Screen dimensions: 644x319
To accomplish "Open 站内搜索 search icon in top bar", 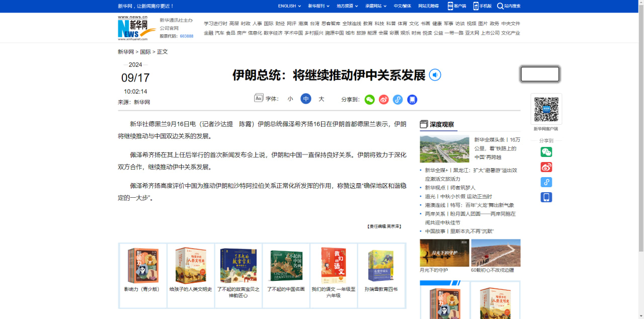I will coord(500,6).
